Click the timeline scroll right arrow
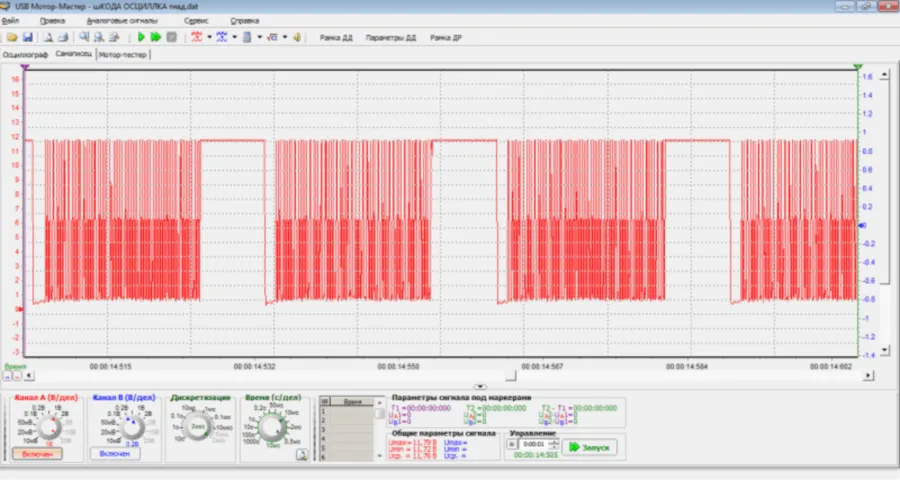Image resolution: width=900 pixels, height=480 pixels. point(869,376)
